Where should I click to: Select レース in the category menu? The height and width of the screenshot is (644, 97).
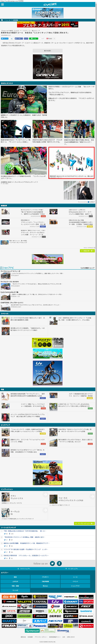(75, 577)
